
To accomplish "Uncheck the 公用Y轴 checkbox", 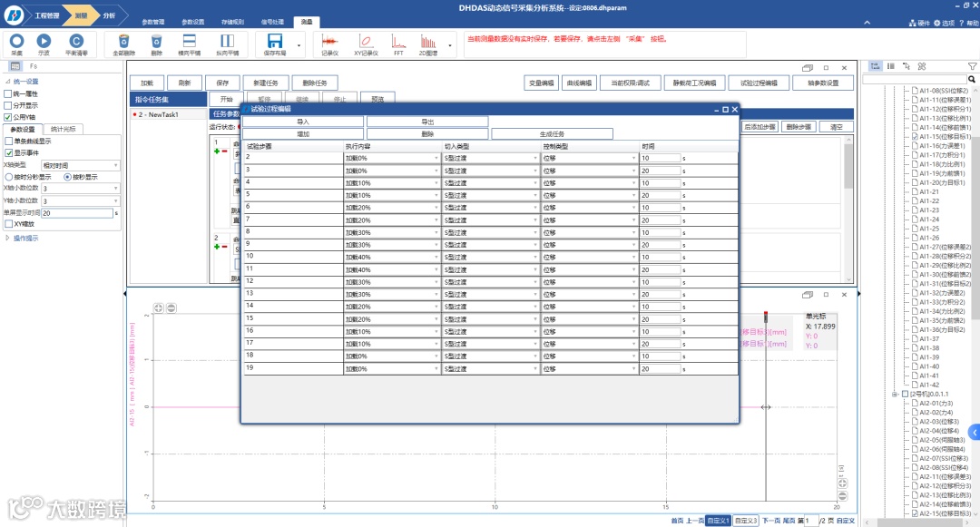I will click(x=8, y=117).
